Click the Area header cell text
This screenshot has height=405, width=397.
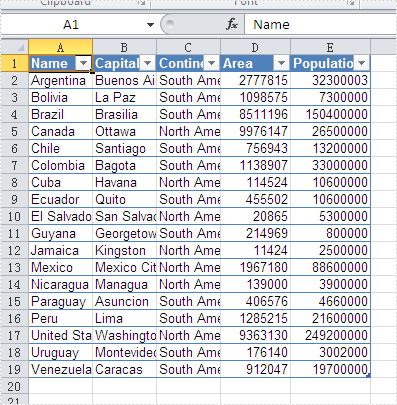238,63
